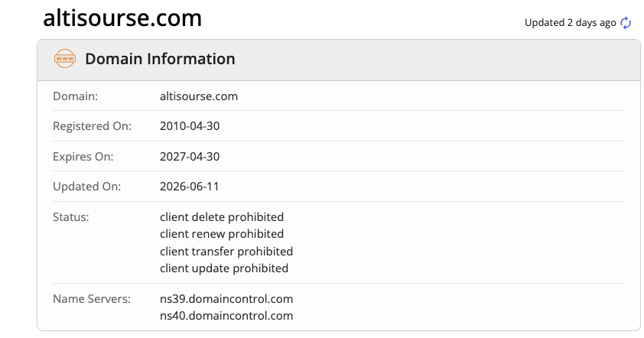
Task: Click the client renew prohibited status
Action: [x=222, y=234]
